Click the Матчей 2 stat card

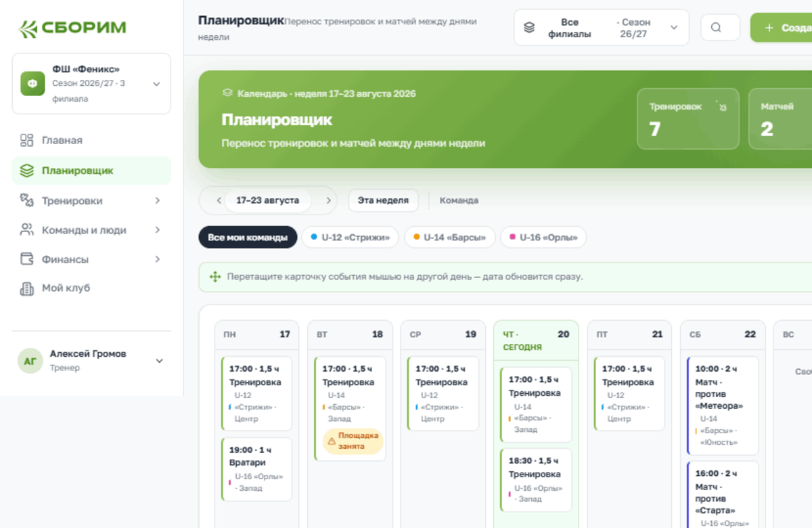pos(780,118)
